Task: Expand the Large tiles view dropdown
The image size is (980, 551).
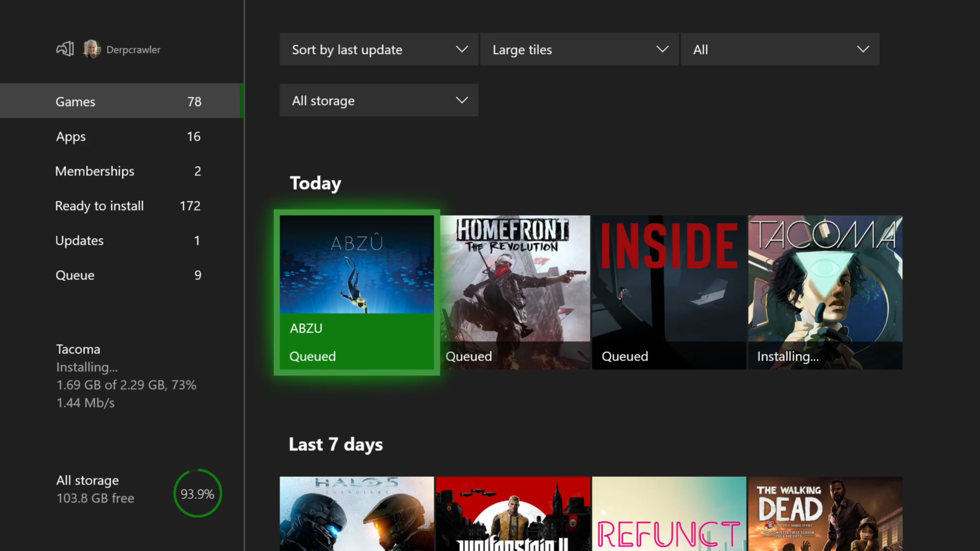Action: (580, 49)
